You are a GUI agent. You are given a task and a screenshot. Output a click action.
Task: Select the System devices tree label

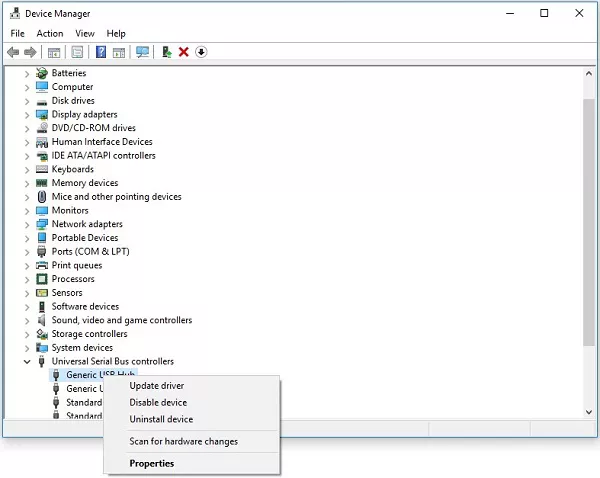click(82, 347)
